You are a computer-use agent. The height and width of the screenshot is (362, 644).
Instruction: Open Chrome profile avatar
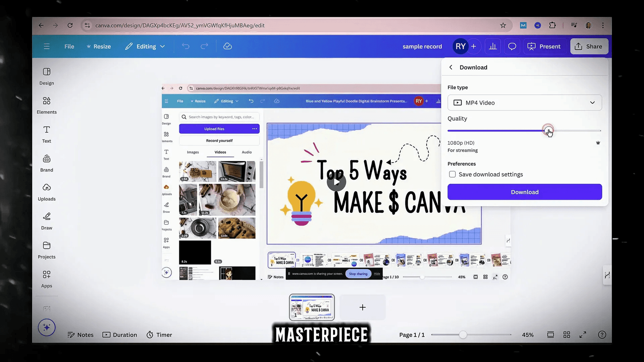click(588, 25)
